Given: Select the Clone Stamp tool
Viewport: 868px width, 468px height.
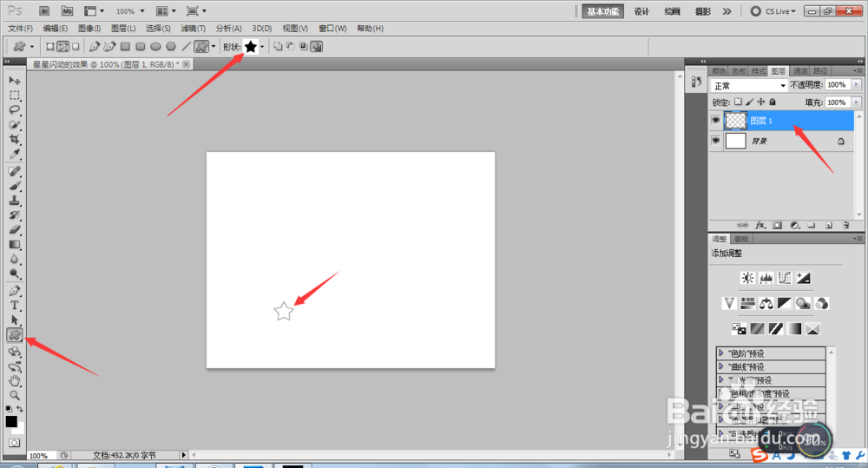Looking at the screenshot, I should pyautogui.click(x=15, y=201).
